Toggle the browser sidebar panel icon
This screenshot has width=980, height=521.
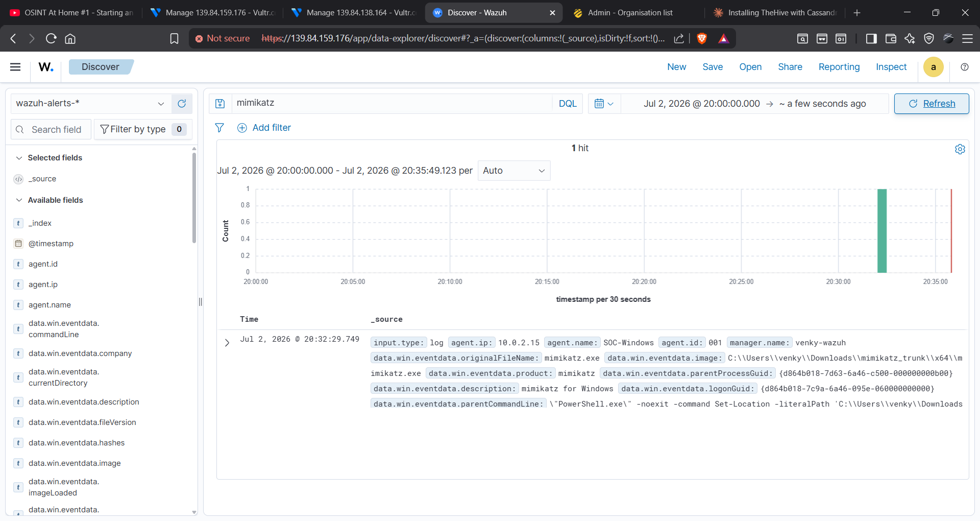(871, 38)
